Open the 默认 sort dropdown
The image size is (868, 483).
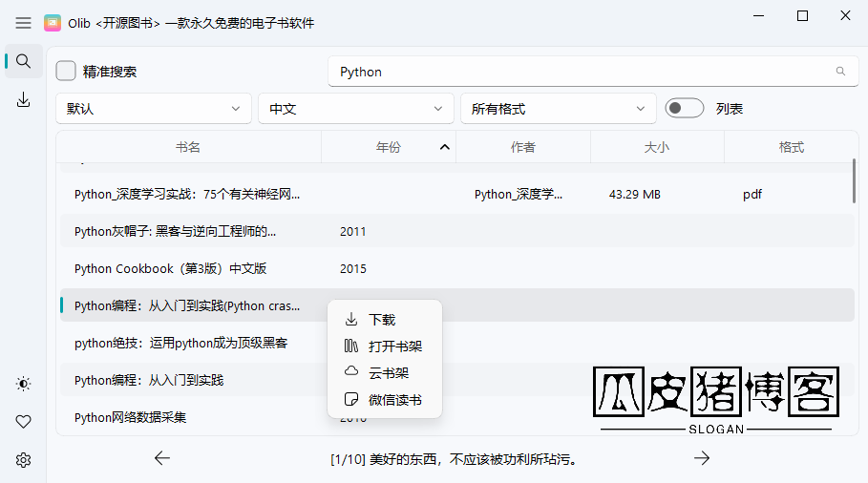[154, 109]
